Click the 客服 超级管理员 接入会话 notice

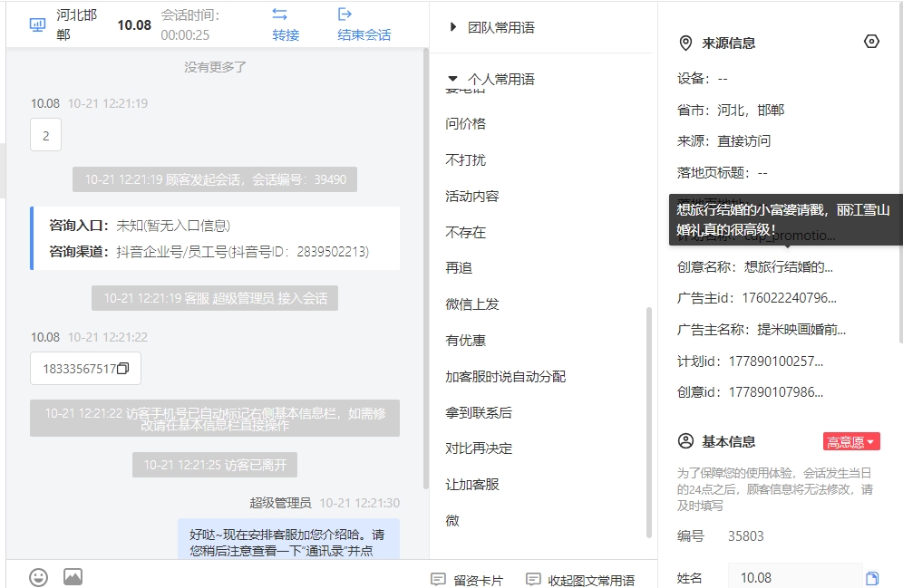[215, 298]
